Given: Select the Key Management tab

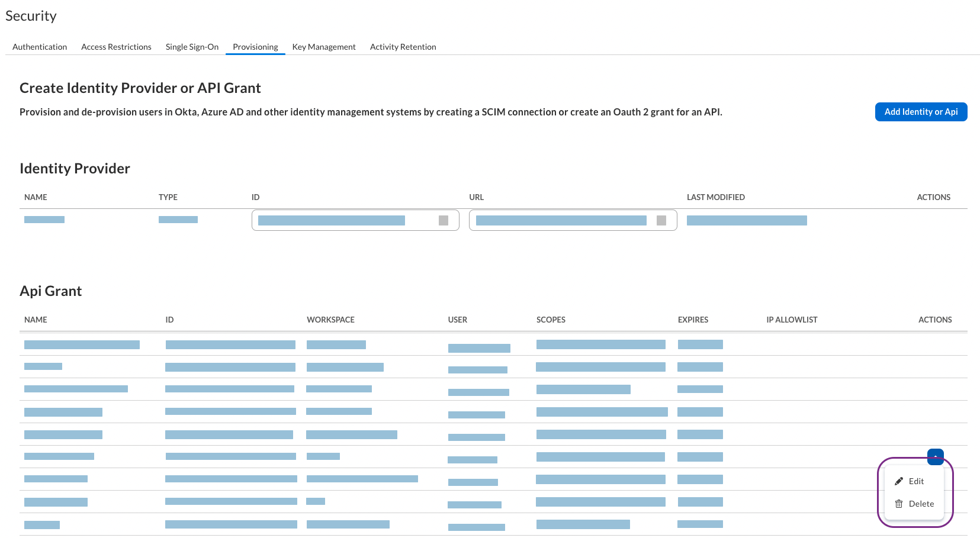Looking at the screenshot, I should coord(324,47).
